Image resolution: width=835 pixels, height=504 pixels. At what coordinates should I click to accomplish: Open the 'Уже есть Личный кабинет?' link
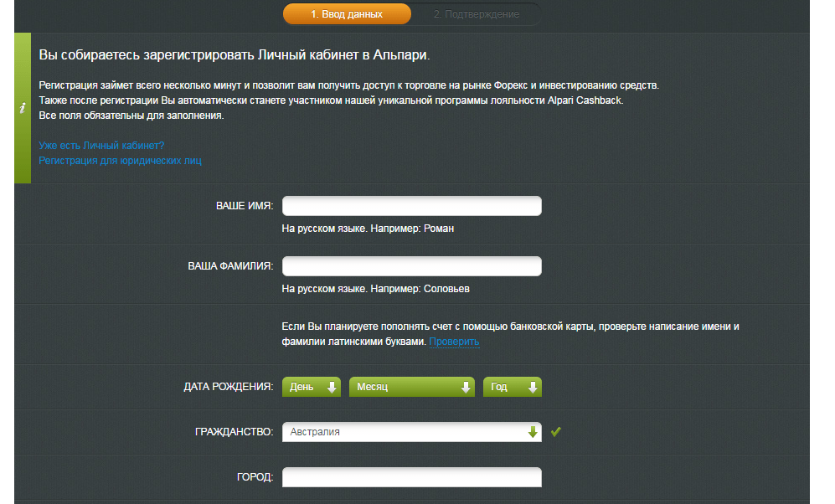pos(101,146)
